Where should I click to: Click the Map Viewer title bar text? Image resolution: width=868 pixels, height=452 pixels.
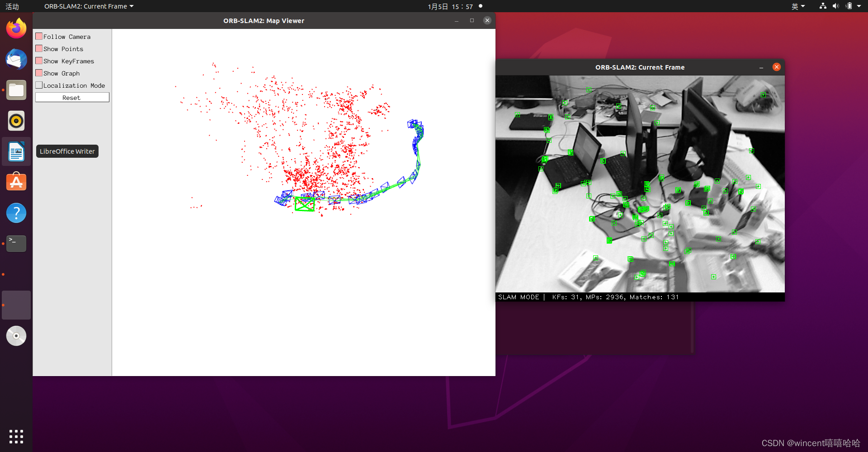click(264, 21)
